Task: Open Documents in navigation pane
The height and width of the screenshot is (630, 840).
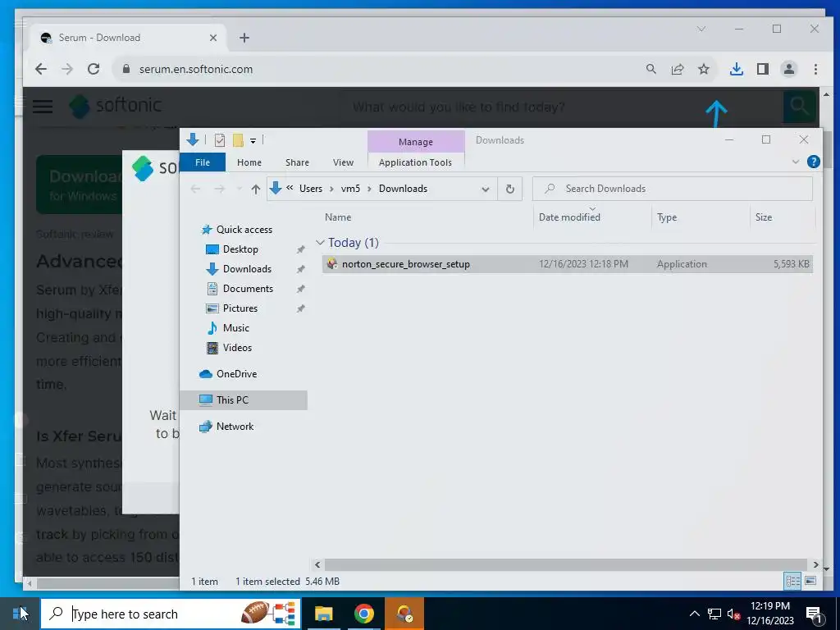Action: click(x=248, y=289)
